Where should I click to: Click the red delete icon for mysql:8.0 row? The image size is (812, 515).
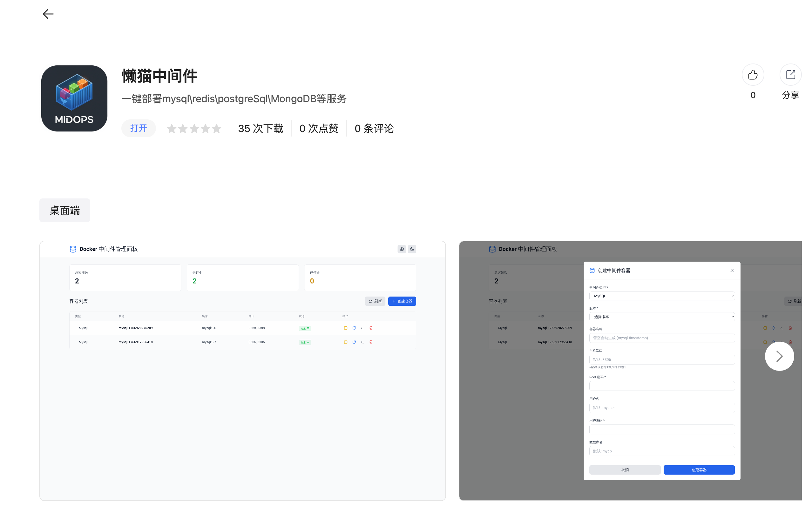tap(371, 328)
